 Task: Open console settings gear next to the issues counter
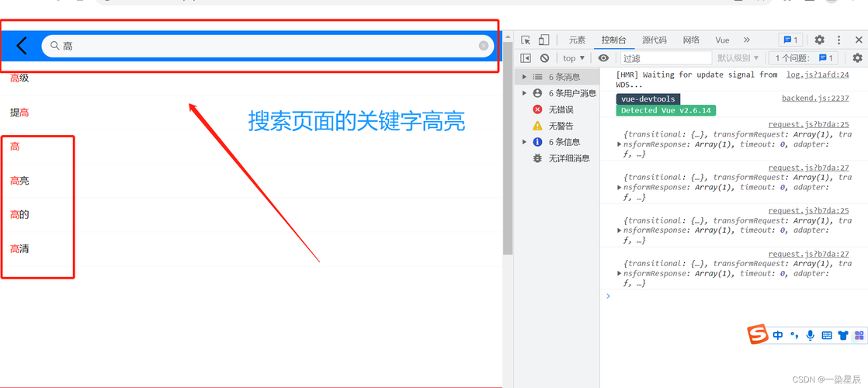point(857,58)
